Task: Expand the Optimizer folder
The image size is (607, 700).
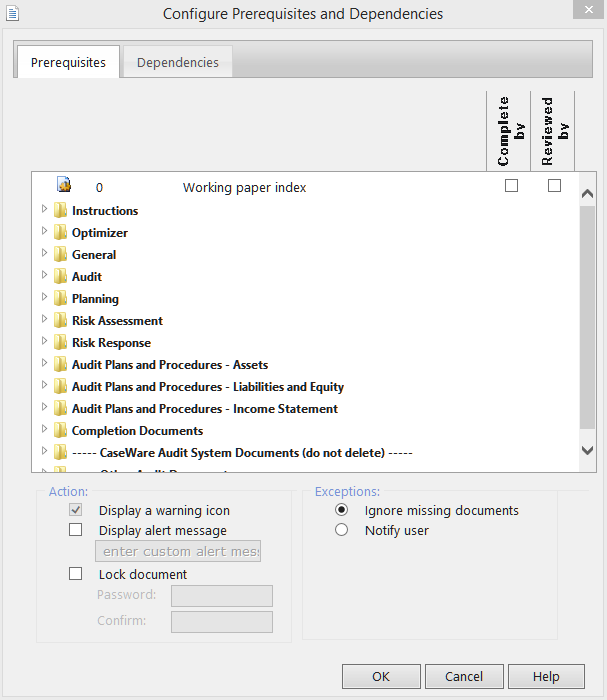Action: pyautogui.click(x=44, y=230)
